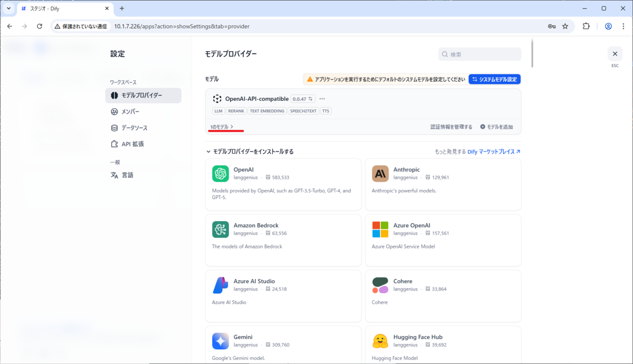633x364 pixels.
Task: Click the LLM tag
Action: [218, 111]
